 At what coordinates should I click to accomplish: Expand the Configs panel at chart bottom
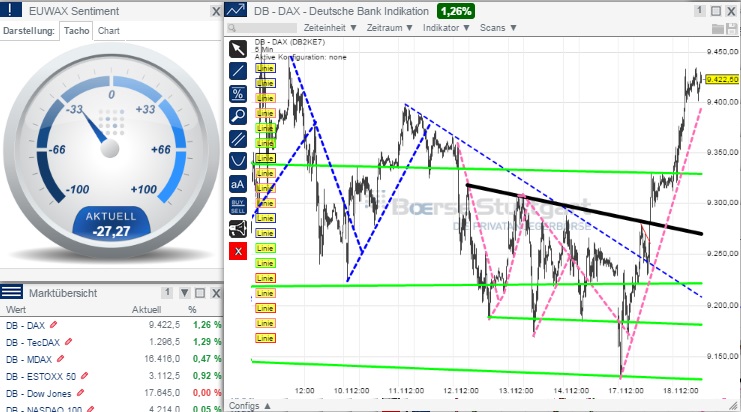[250, 406]
